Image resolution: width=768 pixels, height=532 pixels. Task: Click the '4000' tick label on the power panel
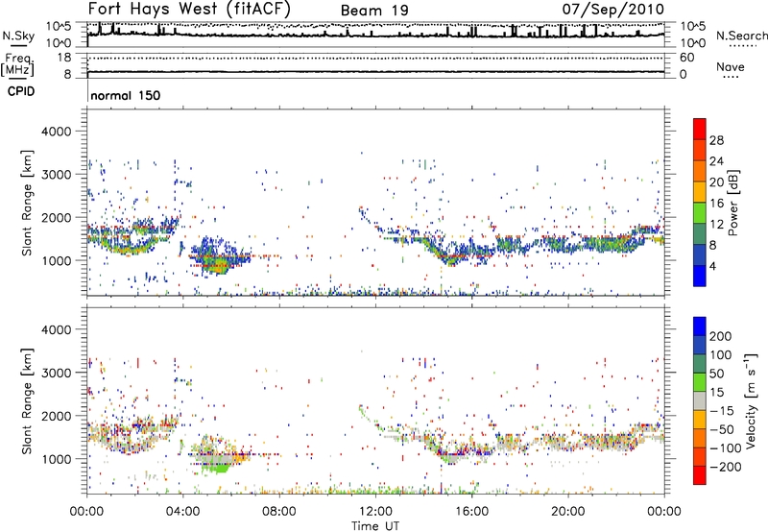point(56,132)
